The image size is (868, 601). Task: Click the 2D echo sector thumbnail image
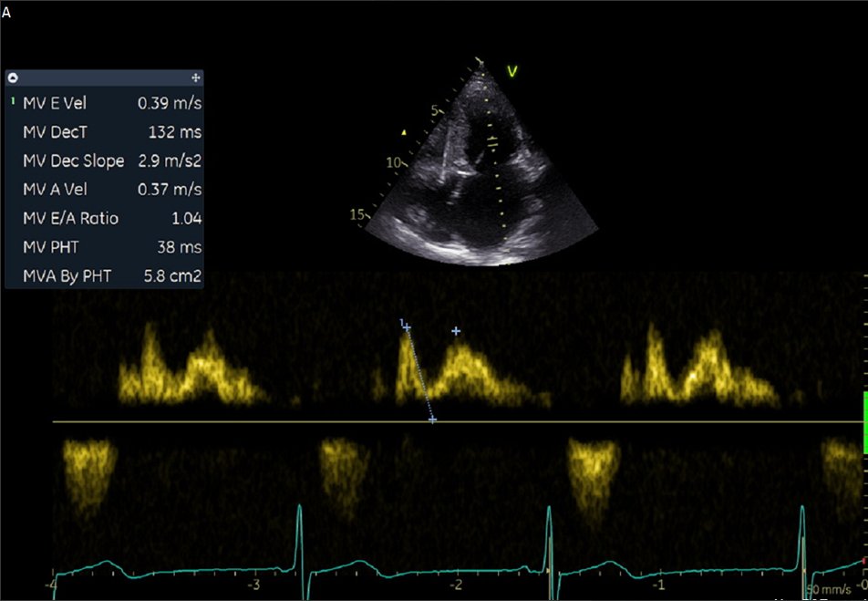click(x=481, y=163)
